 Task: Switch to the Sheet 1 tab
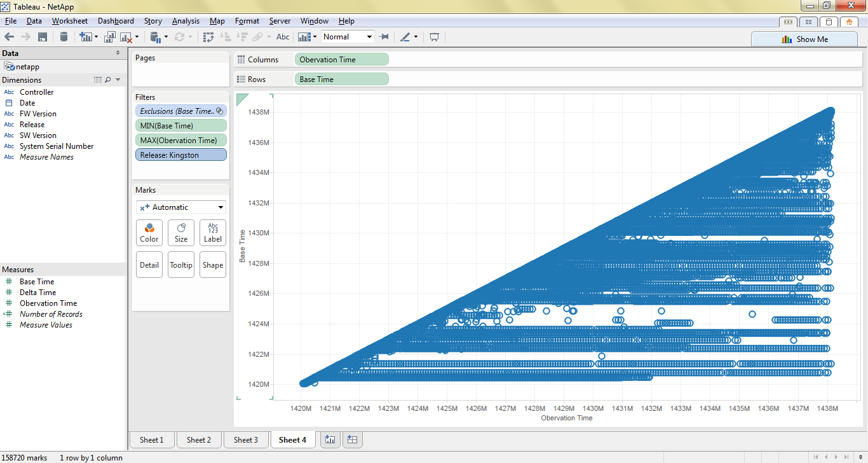[151, 439]
